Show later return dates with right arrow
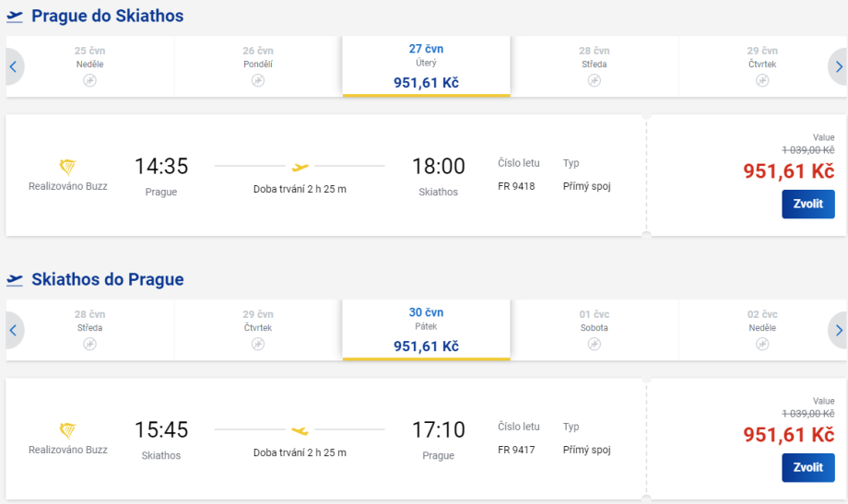The height and width of the screenshot is (504, 848). click(838, 330)
